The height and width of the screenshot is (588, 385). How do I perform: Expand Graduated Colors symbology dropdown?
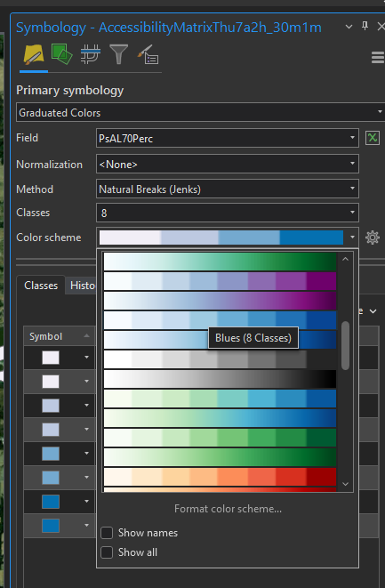tap(200, 112)
